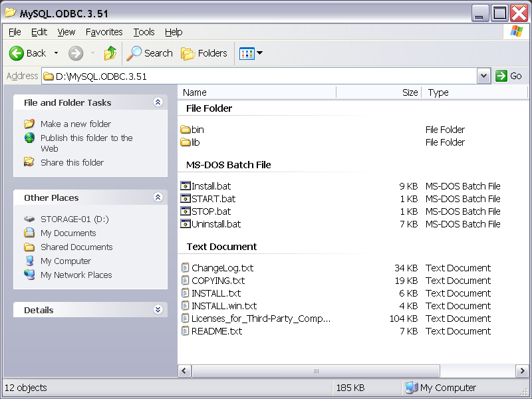This screenshot has width=532, height=399.
Task: Expand the Details panel
Action: coord(158,309)
